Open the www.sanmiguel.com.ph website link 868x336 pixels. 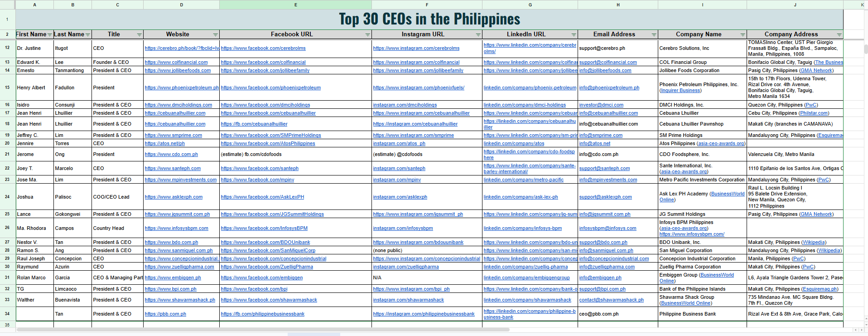click(179, 250)
